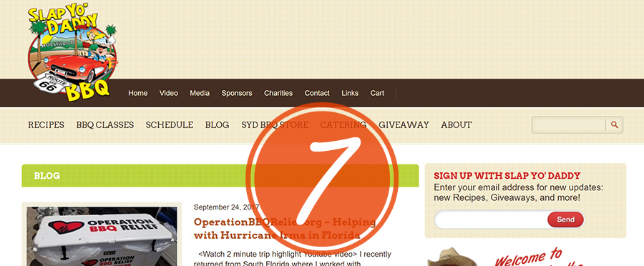644x266 pixels.
Task: Open the Media menu link
Action: coord(200,93)
